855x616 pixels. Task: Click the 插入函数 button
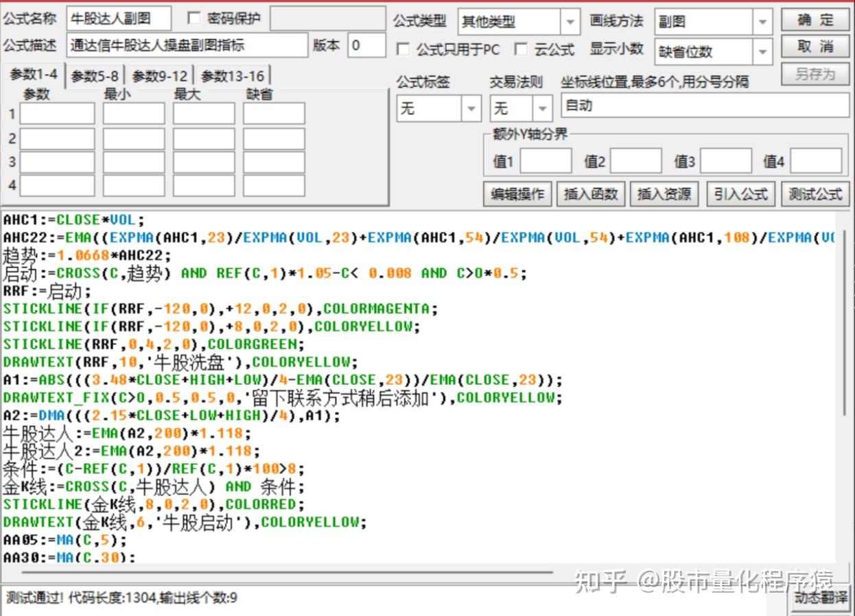(591, 194)
